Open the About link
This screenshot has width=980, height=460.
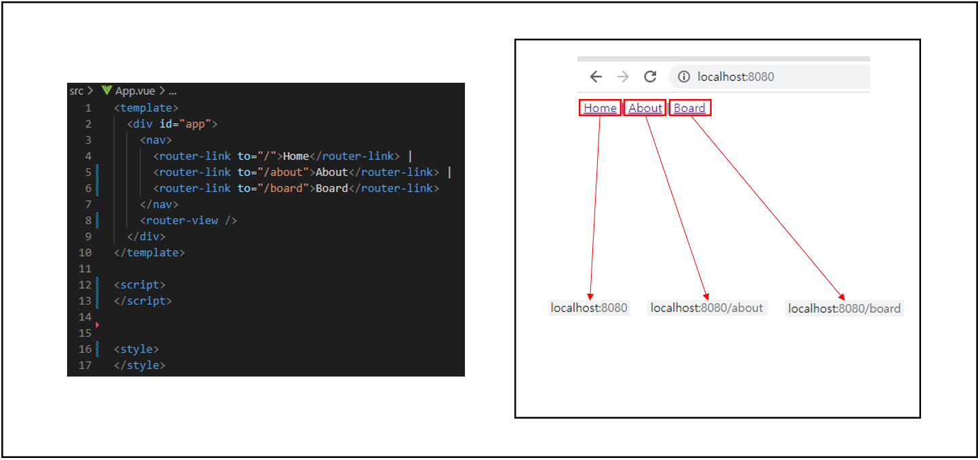coord(645,108)
